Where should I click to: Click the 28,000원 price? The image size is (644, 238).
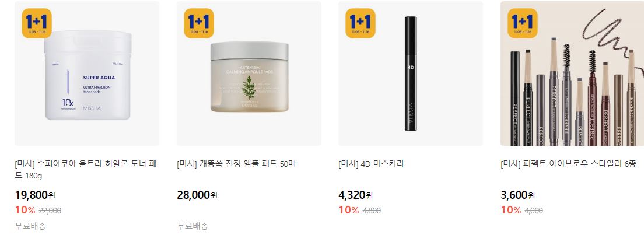tap(197, 195)
